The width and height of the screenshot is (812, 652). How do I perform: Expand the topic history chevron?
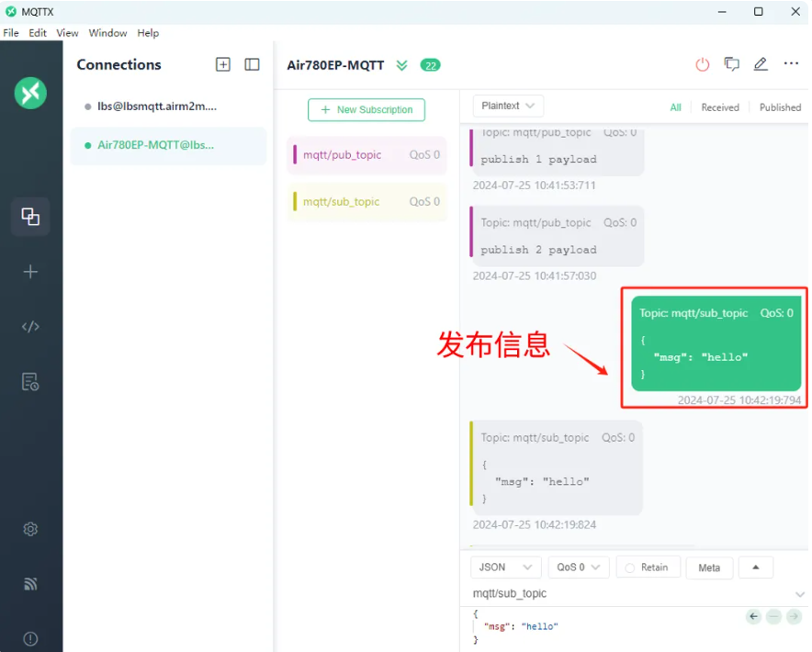pos(800,594)
